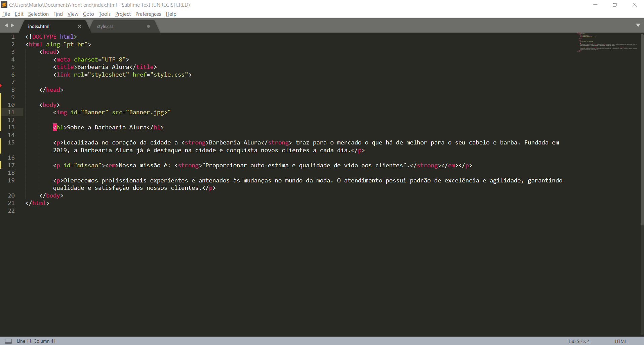
Task: Change the HTML syntax selector
Action: 620,341
